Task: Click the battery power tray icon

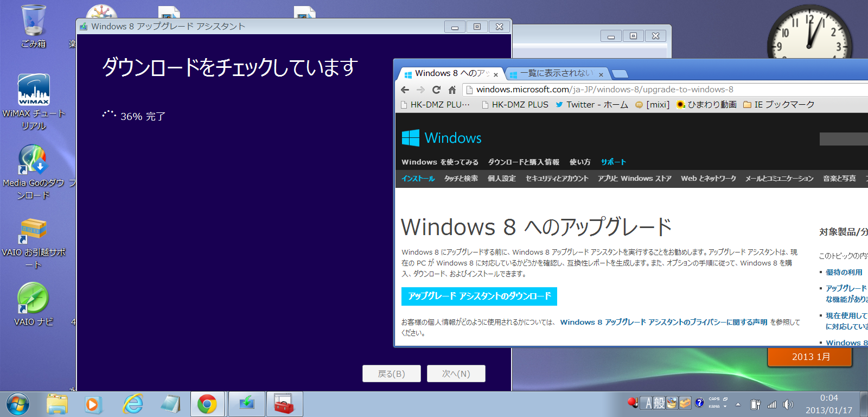Action: coord(755,405)
